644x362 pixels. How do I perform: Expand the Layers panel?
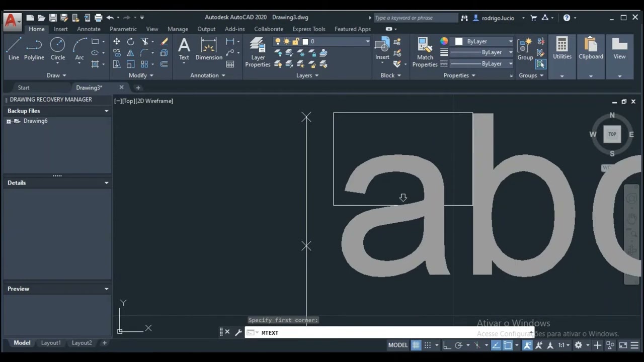(x=307, y=75)
